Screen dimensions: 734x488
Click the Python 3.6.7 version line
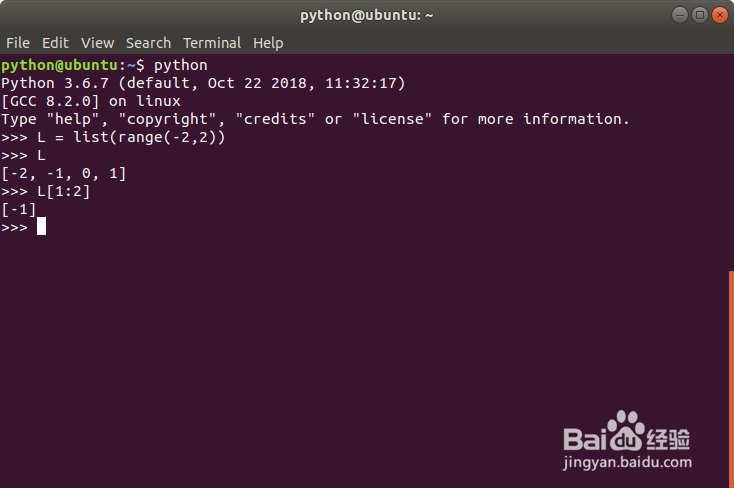(203, 83)
